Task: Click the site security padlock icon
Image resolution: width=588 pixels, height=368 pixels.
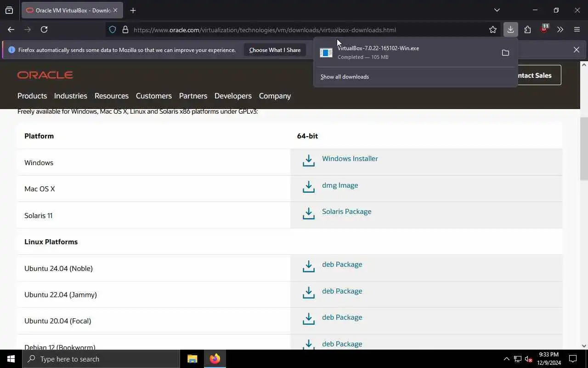Action: pos(125,30)
